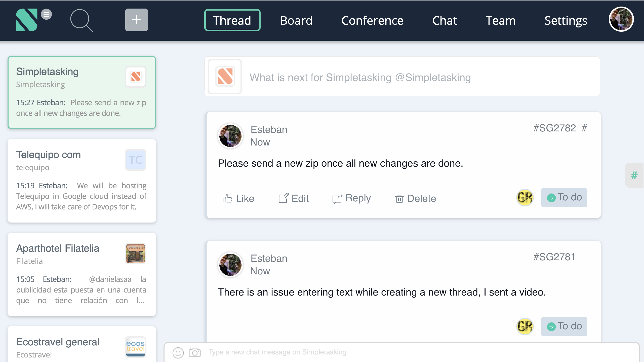Click the Aparthotel Filatelia thumbnail image

(x=136, y=254)
